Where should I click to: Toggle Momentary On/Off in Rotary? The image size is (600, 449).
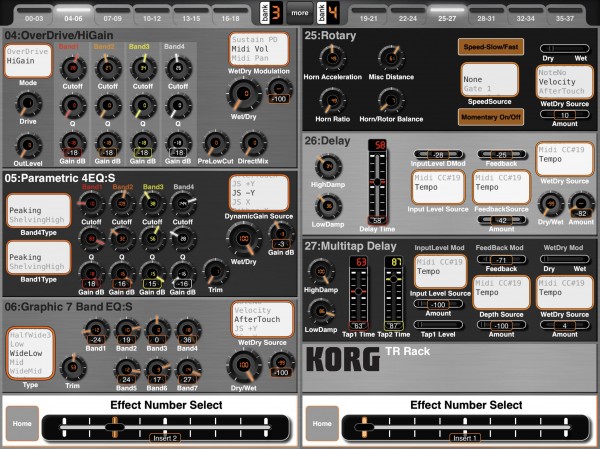pos(491,117)
